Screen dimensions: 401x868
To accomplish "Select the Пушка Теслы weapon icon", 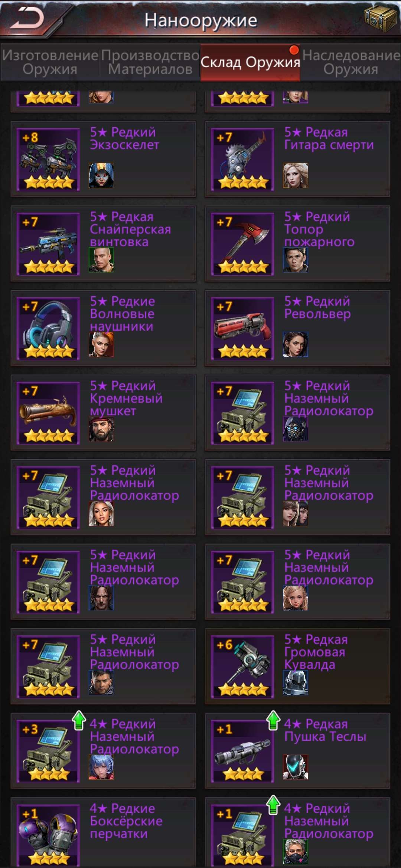I will tap(242, 752).
